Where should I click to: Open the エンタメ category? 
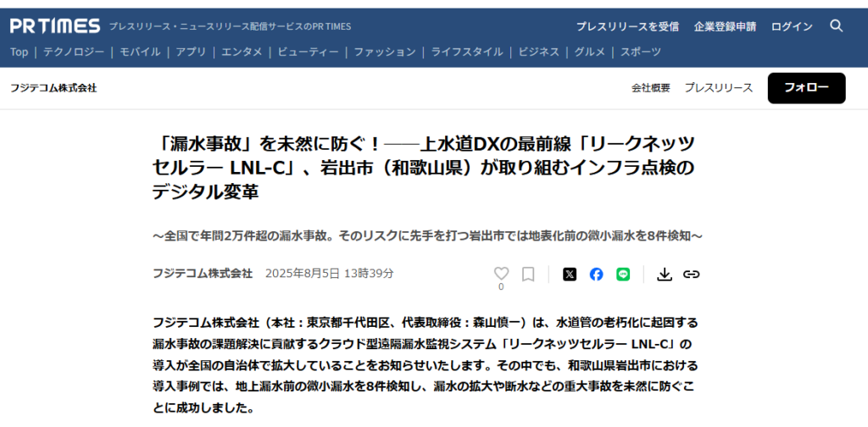(242, 52)
